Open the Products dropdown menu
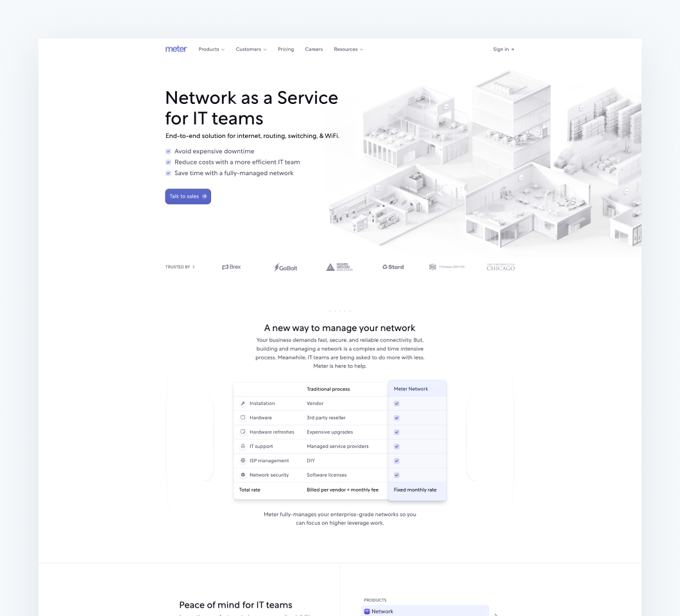The height and width of the screenshot is (616, 680). point(212,49)
